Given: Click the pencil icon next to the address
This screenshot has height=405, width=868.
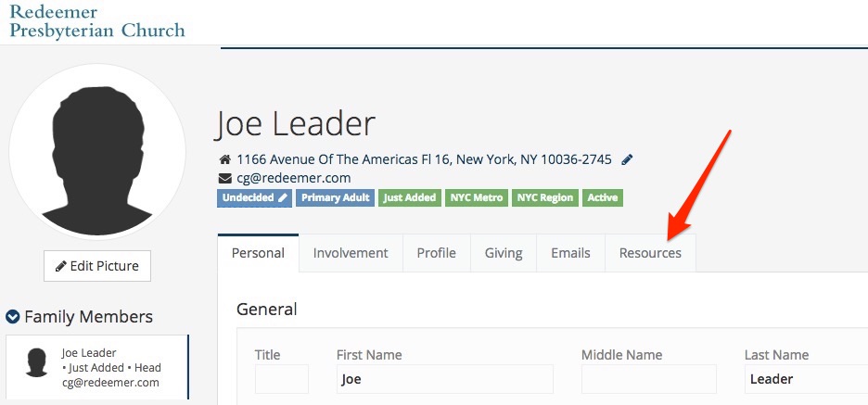Looking at the screenshot, I should (x=627, y=160).
